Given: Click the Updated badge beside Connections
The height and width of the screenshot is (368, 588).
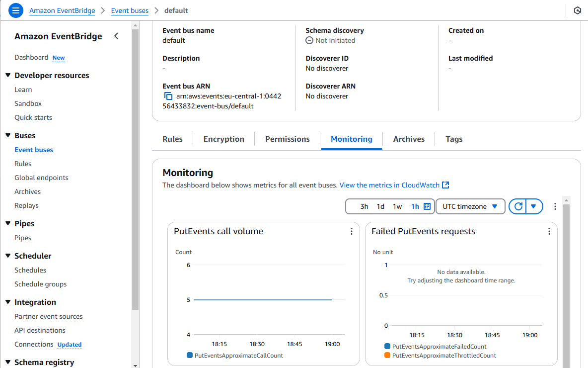Looking at the screenshot, I should point(70,345).
